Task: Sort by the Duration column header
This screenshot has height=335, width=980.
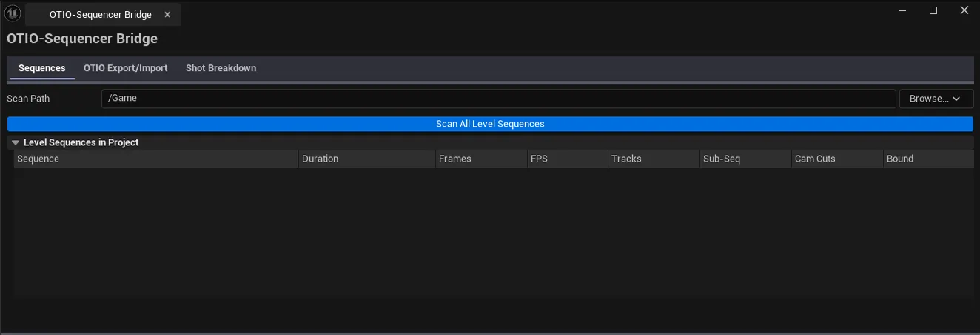Action: pos(367,159)
